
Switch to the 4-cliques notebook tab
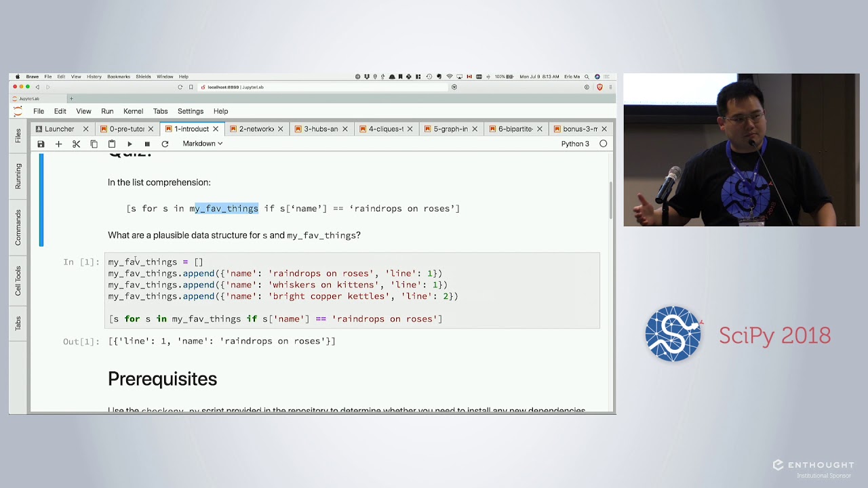click(386, 129)
